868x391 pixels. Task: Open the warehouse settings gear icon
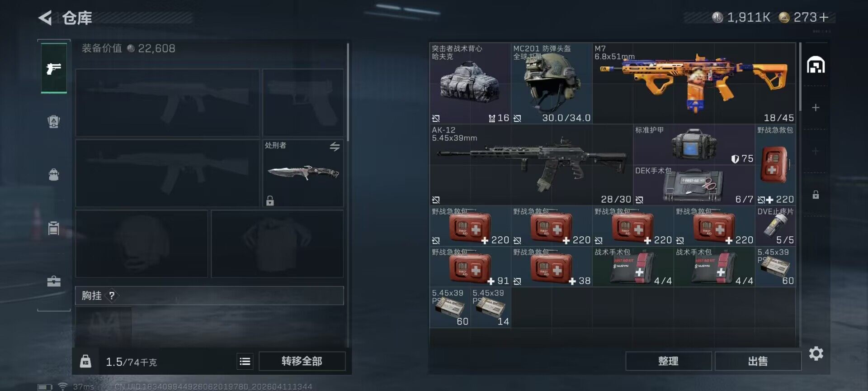coord(816,353)
